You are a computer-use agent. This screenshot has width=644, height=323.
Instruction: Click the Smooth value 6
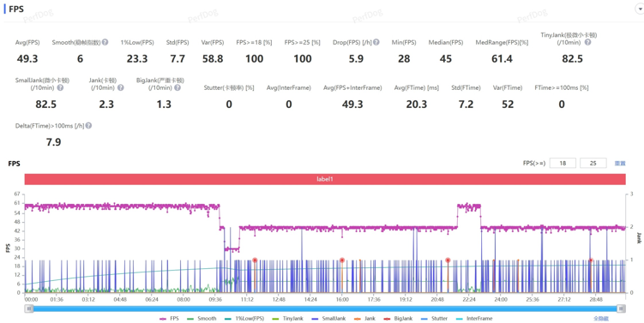coord(80,59)
